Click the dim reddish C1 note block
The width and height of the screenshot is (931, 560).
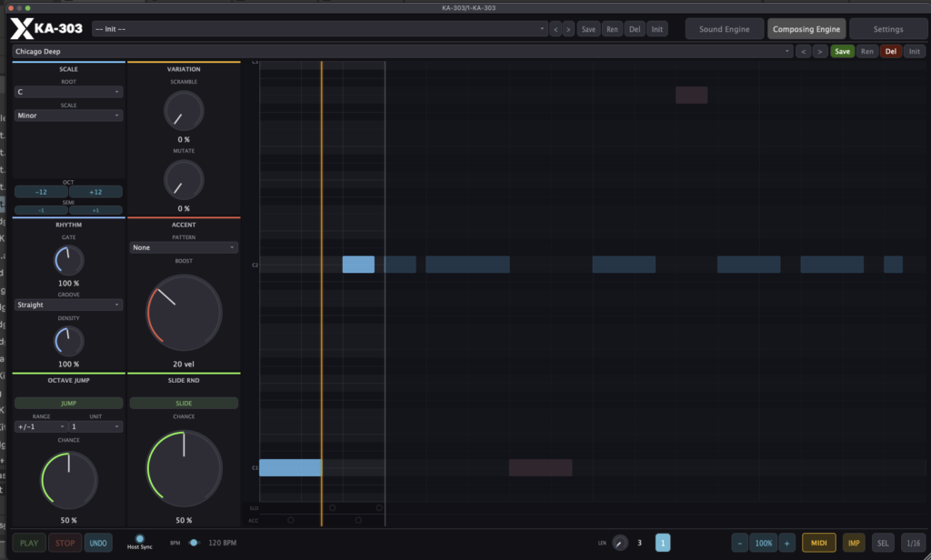(540, 467)
